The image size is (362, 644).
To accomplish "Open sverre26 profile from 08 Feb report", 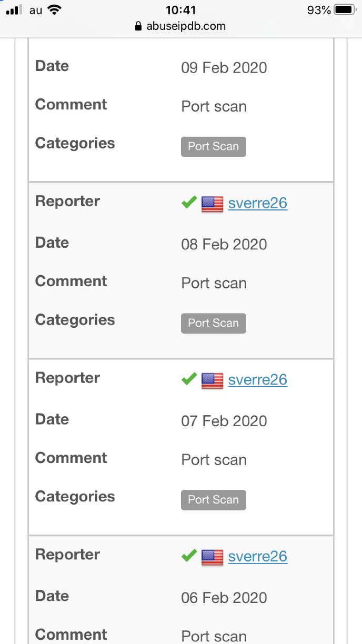I will tap(258, 204).
